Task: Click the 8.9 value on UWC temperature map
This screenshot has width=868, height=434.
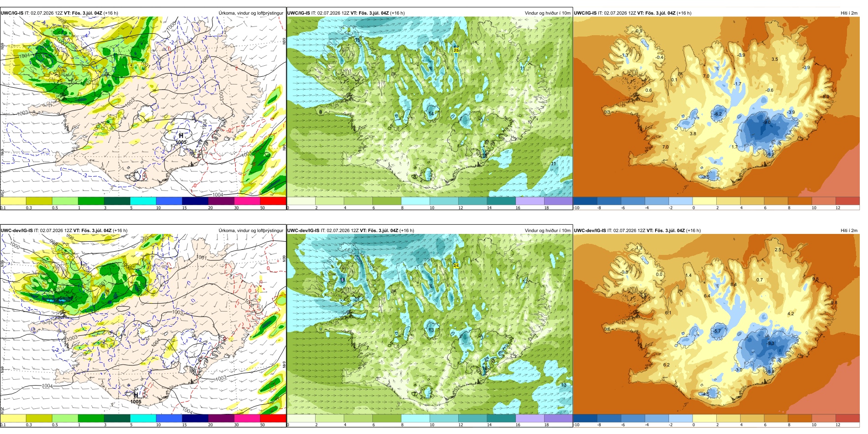Action: (x=826, y=97)
